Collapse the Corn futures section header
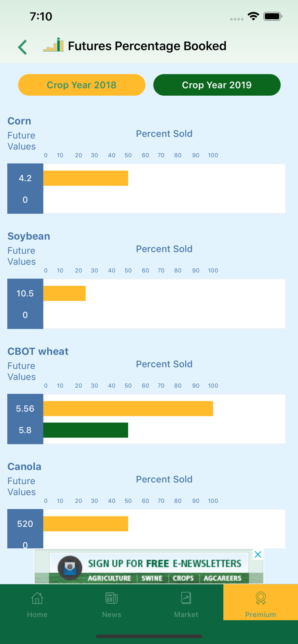Screen dimensions: 298x644 [x=19, y=121]
